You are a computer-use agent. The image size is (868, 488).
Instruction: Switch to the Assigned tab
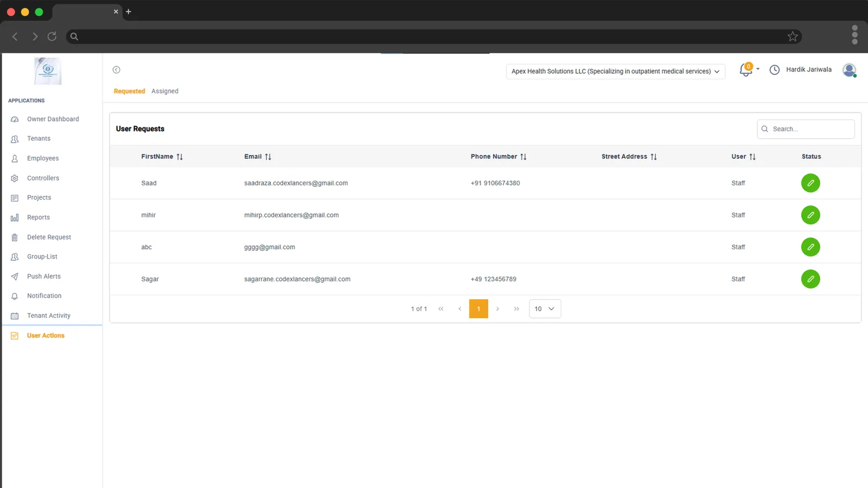pos(165,91)
